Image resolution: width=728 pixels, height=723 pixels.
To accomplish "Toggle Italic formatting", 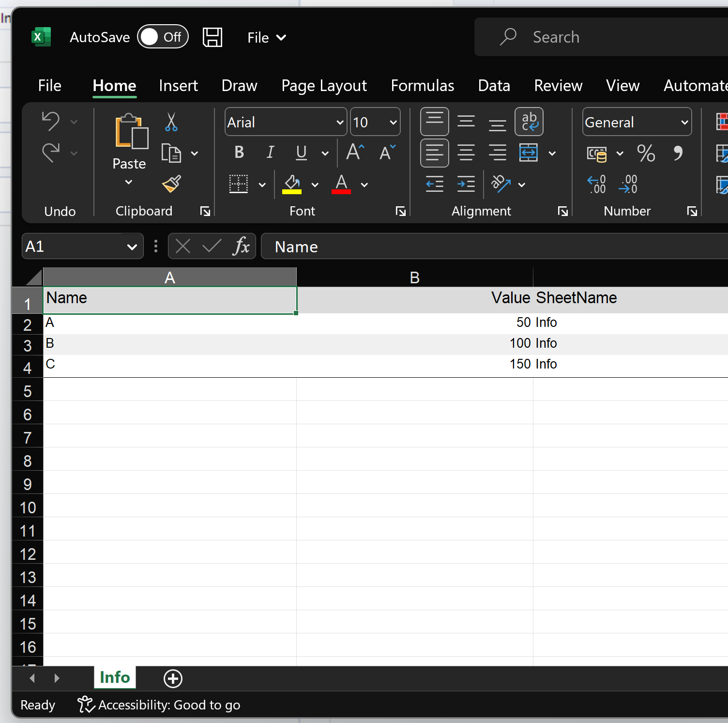I will tap(270, 153).
